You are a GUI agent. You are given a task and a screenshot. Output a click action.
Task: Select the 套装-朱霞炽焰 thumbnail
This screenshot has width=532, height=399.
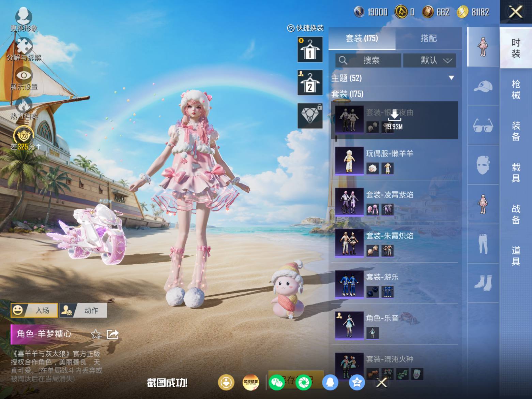tap(349, 243)
